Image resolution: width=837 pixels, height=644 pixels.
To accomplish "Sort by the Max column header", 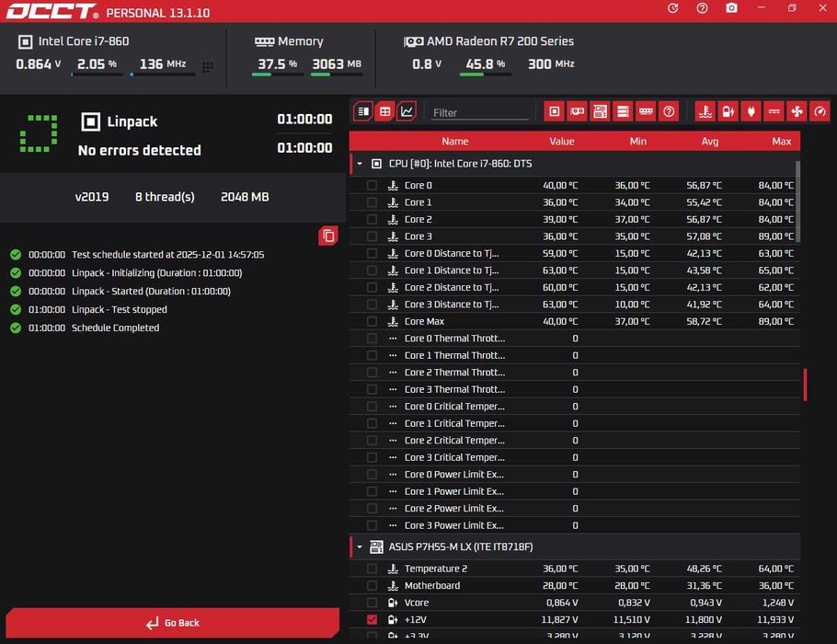I will [782, 142].
